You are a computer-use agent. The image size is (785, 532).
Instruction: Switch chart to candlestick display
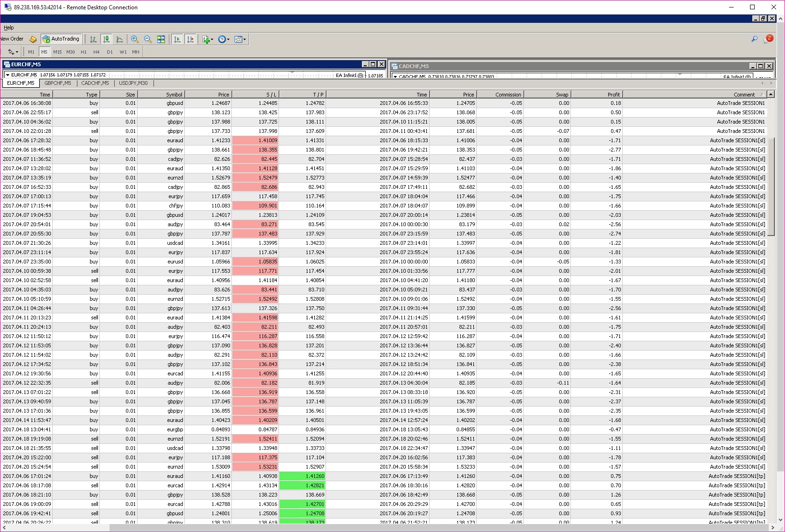point(106,39)
